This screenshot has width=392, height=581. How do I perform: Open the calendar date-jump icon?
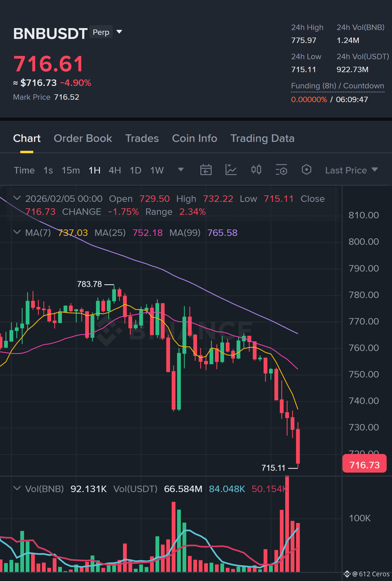(206, 170)
